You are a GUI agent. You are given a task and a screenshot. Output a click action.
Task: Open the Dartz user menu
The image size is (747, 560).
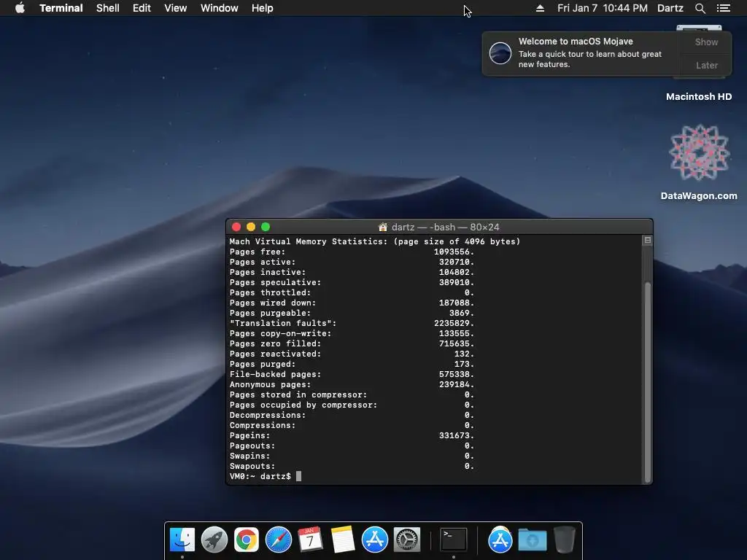(670, 8)
